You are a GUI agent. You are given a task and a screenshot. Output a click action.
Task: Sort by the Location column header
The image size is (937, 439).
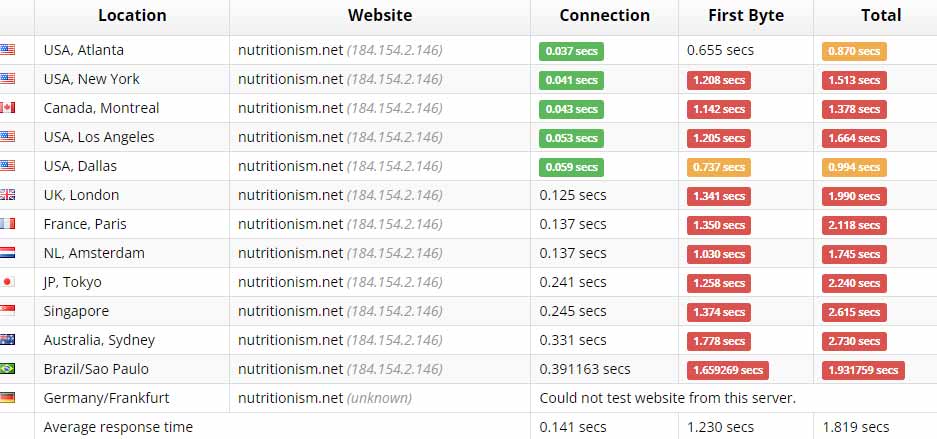132,15
